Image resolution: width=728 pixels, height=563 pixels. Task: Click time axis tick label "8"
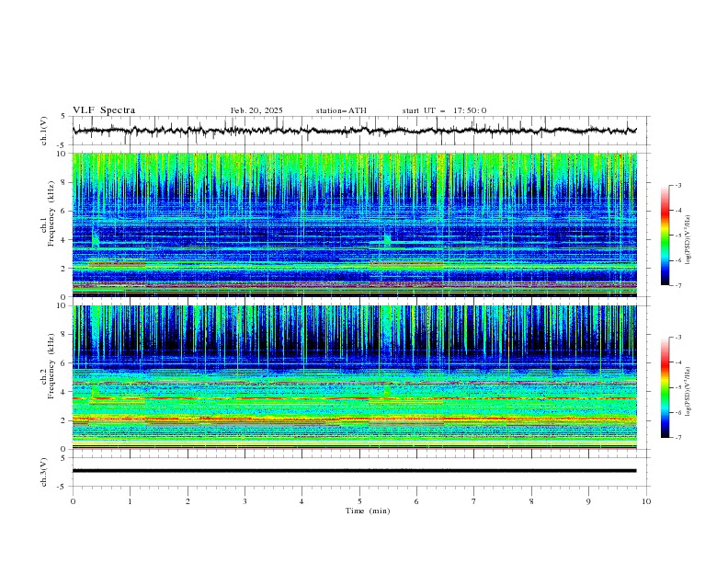[531, 501]
